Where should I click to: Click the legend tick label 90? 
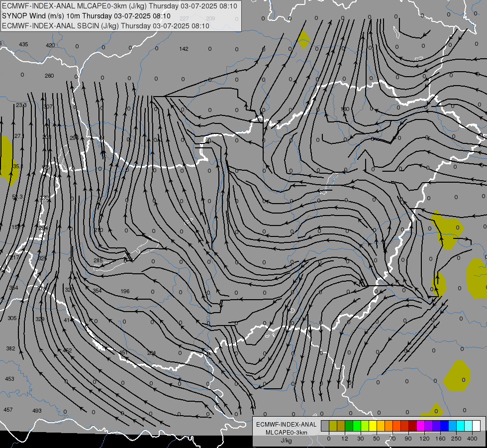(x=408, y=439)
